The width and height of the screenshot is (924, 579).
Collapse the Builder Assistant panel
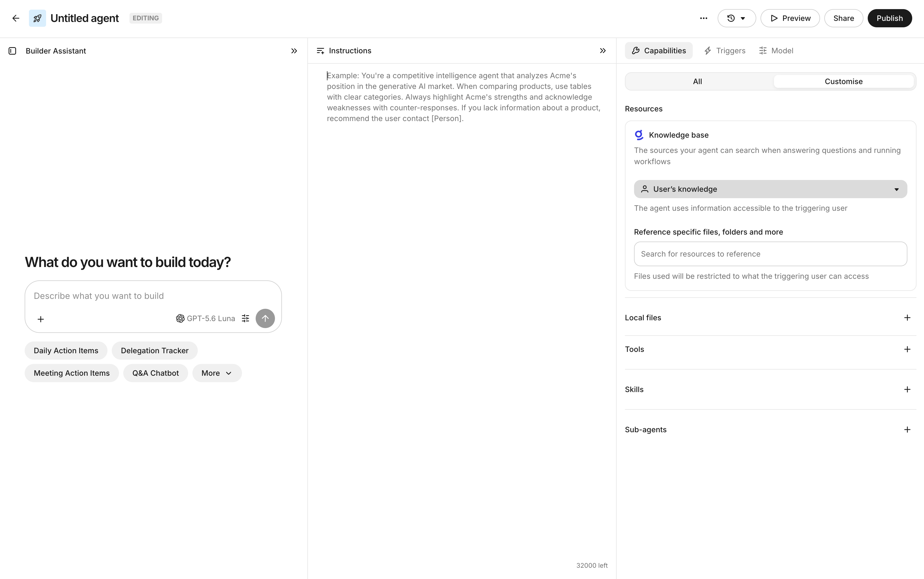294,51
